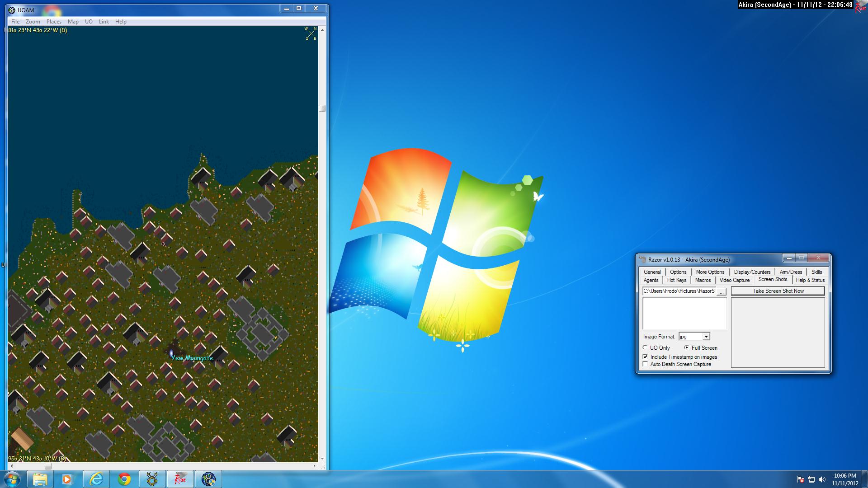Open Windows Media Player taskbar icon
868x488 pixels.
[x=67, y=479]
